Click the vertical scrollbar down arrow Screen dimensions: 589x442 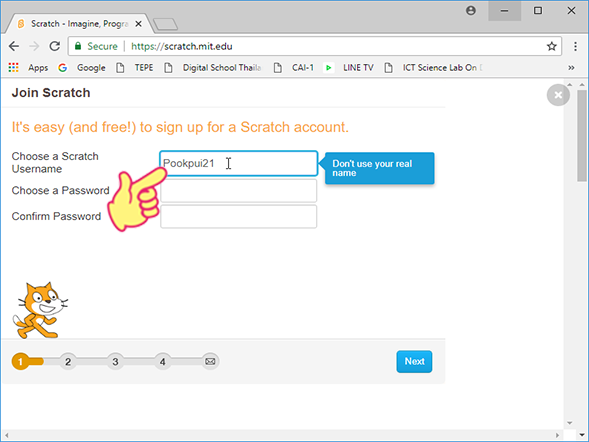[x=582, y=435]
